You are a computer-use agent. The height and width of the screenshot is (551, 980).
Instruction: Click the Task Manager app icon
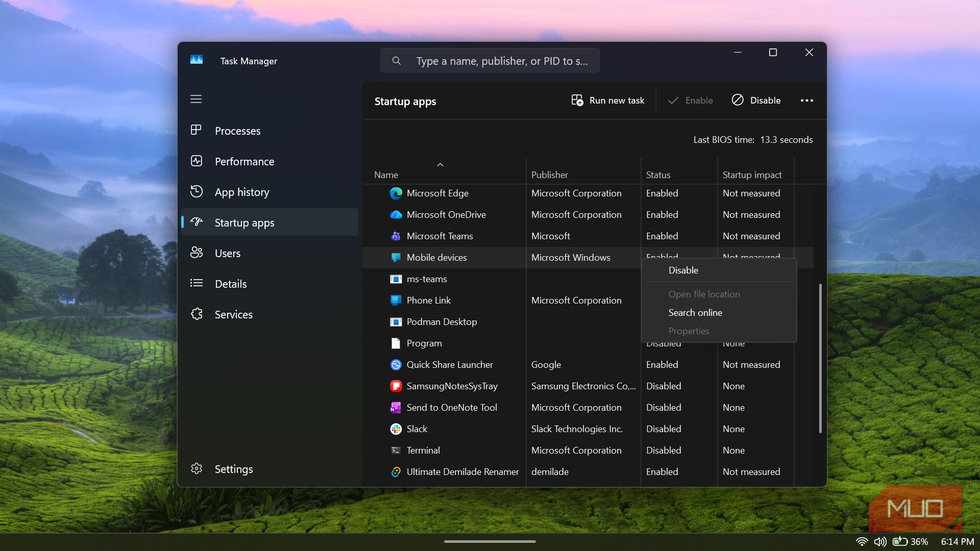(197, 60)
